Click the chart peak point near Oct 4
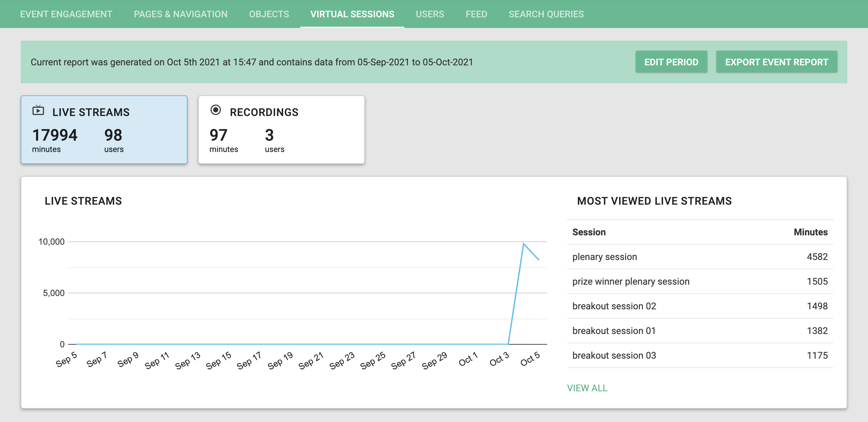Viewport: 868px width, 422px height. [523, 244]
